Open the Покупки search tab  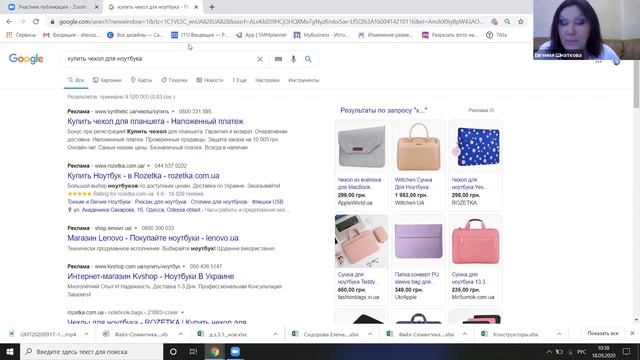tap(174, 80)
